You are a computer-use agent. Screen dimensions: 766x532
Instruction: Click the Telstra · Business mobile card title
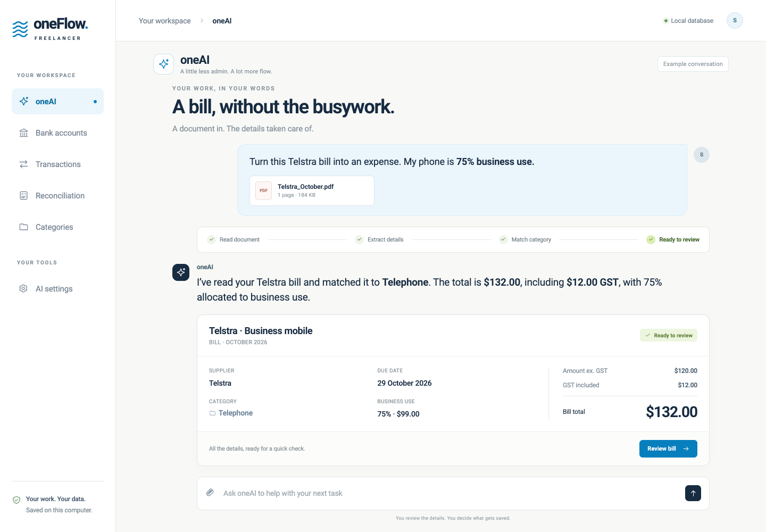pos(261,331)
